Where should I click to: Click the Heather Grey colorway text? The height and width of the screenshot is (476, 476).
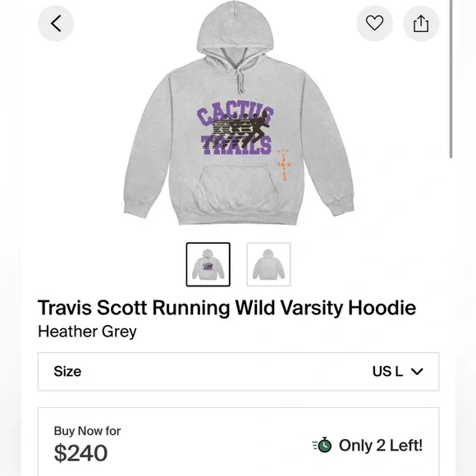coord(88,332)
